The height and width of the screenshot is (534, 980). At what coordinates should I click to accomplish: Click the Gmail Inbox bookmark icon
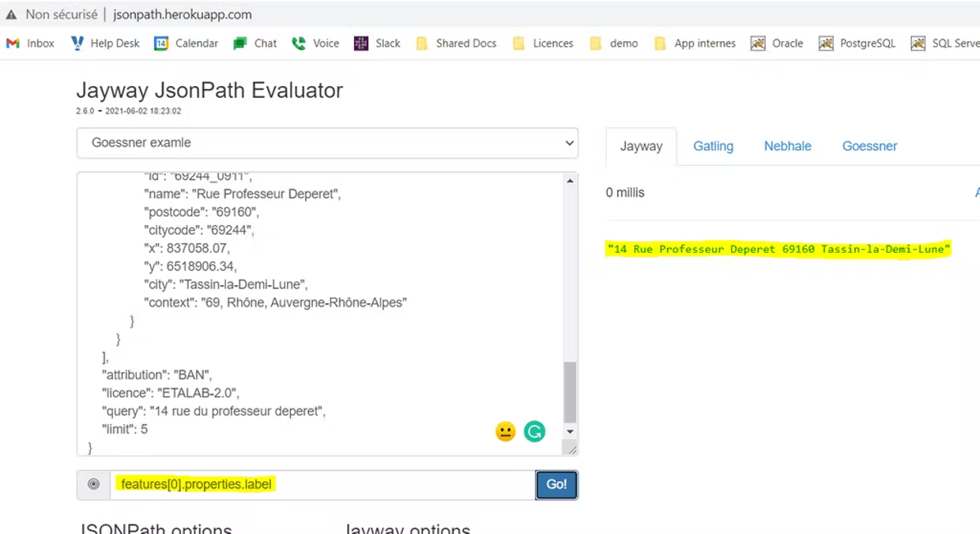tap(13, 43)
